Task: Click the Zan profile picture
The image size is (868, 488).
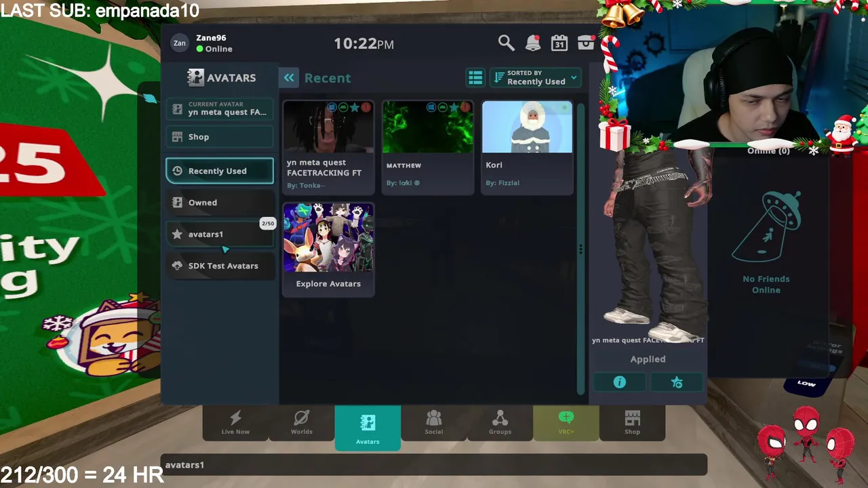Action: point(180,43)
